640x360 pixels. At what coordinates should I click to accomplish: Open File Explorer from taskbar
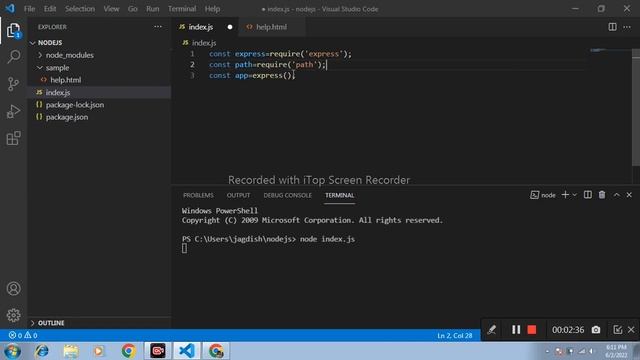[71, 351]
